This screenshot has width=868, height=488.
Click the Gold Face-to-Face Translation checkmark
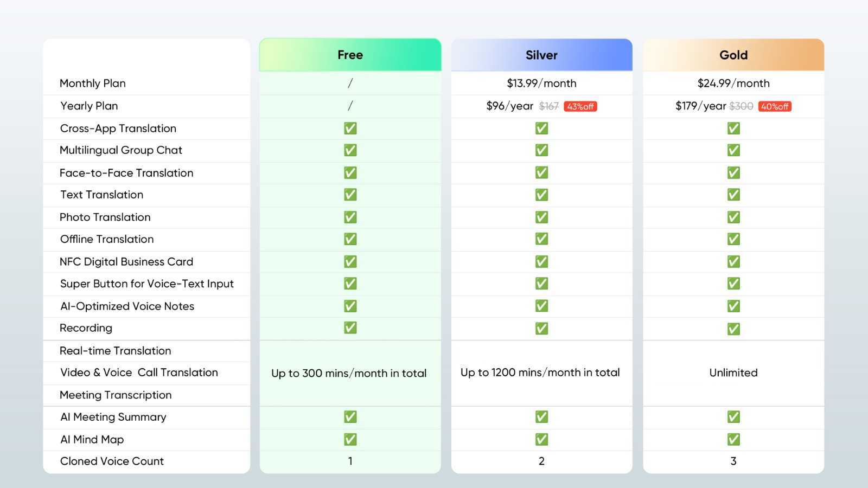(x=733, y=173)
